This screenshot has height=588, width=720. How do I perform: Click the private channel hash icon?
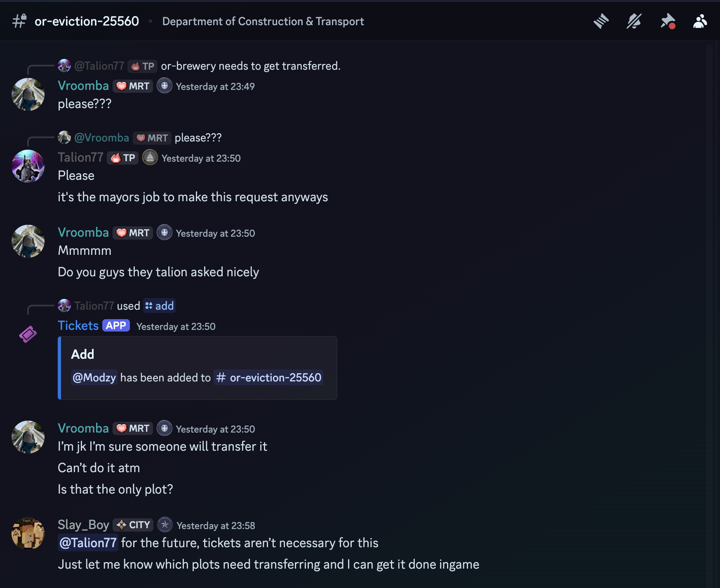19,21
